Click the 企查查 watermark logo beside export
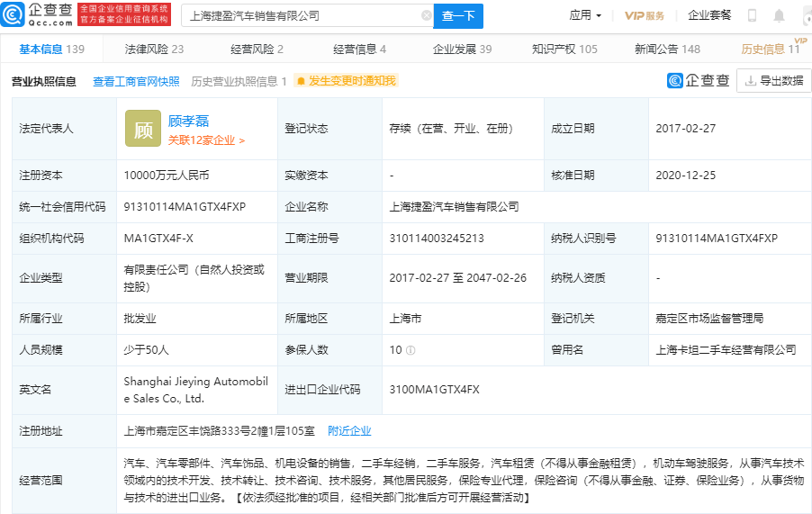Screen dimensions: 812x514 click(699, 81)
